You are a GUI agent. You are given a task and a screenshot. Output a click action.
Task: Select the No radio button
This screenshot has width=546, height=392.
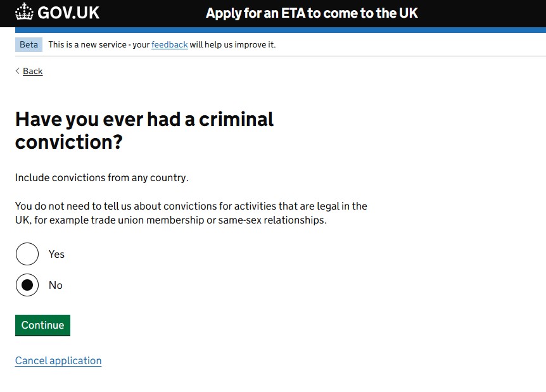tap(27, 285)
